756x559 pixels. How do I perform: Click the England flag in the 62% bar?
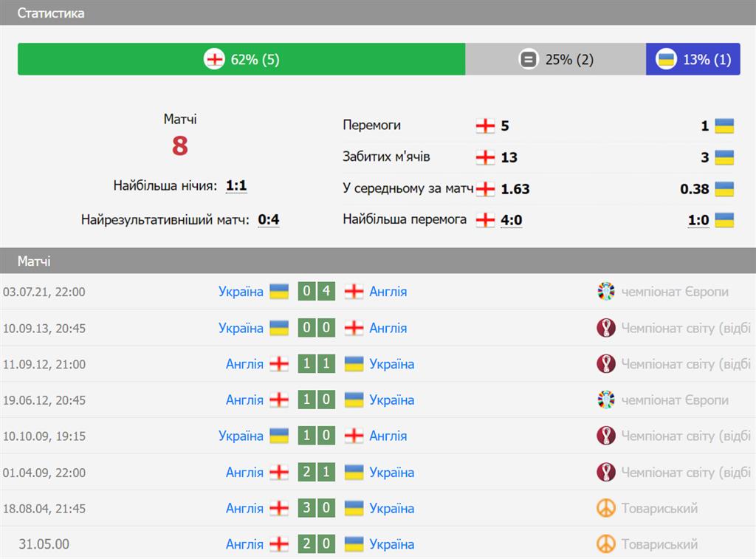tap(213, 60)
